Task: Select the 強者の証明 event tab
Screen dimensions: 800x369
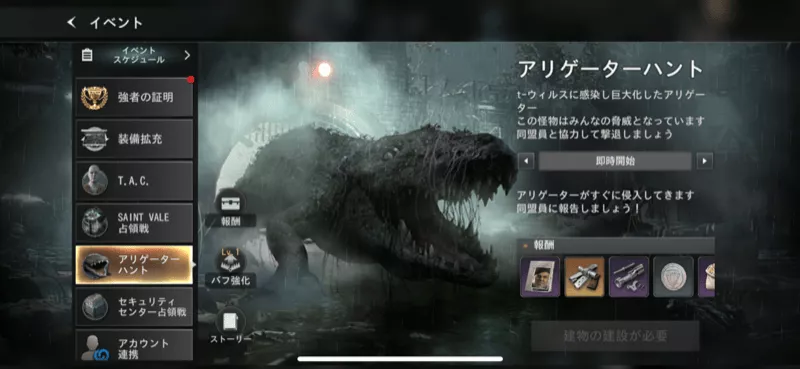Action: [134, 97]
